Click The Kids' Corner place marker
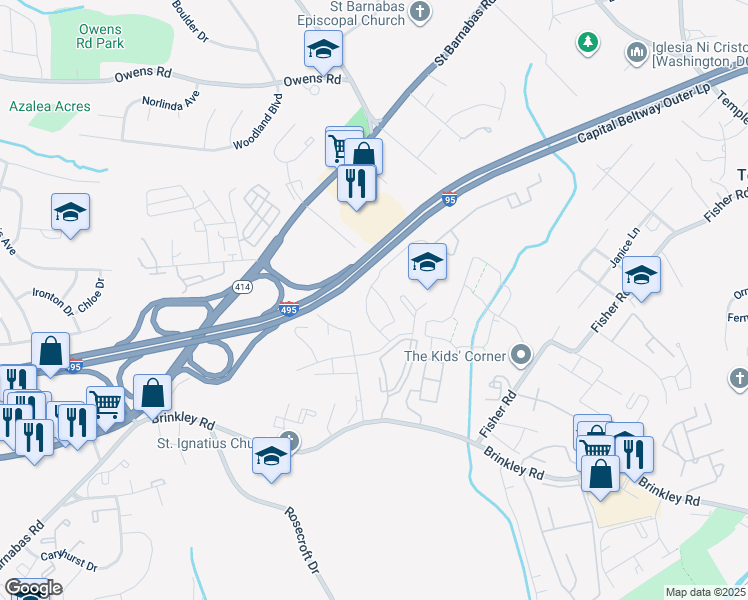Viewport: 748px width, 600px height. tap(521, 355)
